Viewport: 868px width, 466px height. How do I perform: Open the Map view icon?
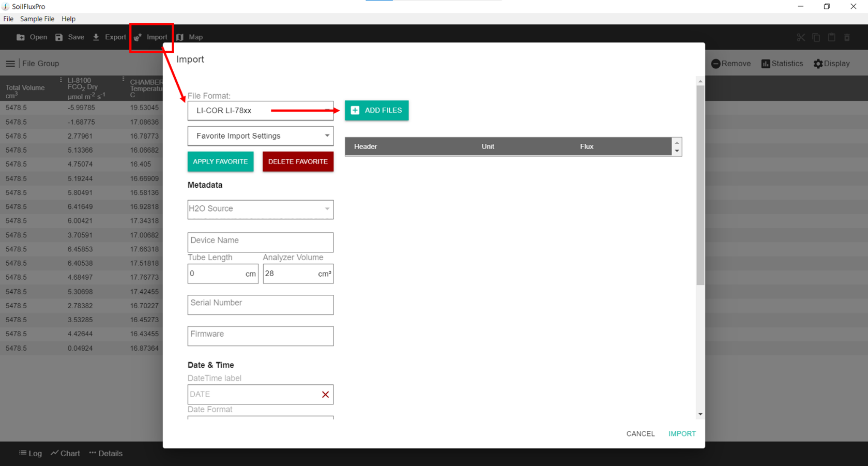coord(180,37)
